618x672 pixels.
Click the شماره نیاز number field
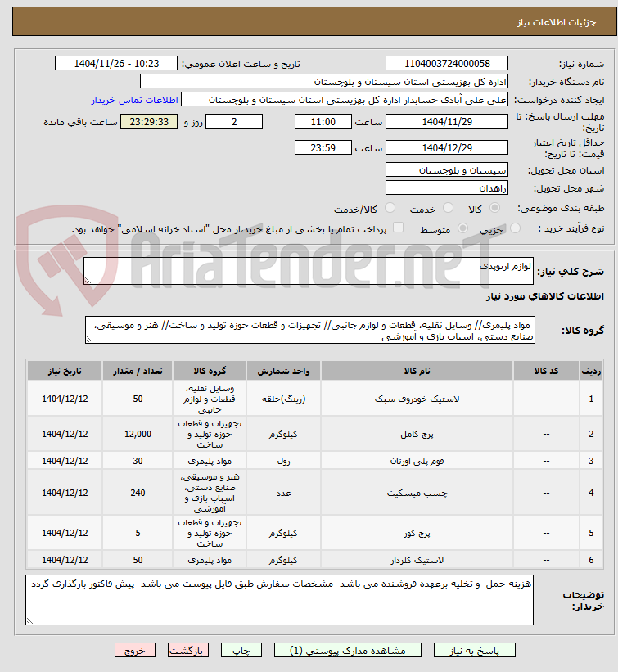[447, 63]
